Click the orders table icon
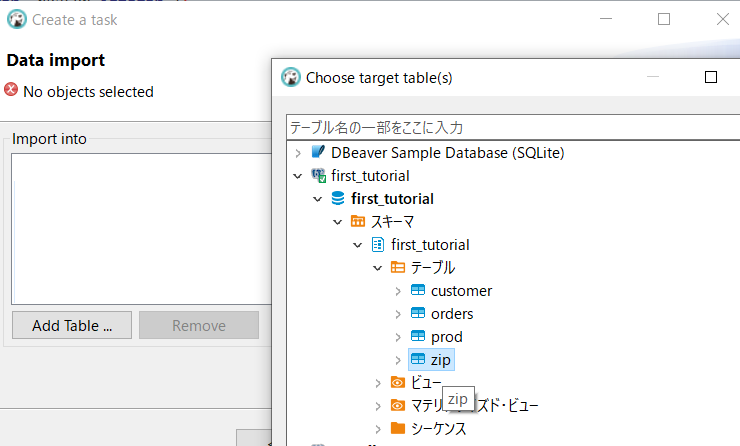This screenshot has height=446, width=740. [x=418, y=313]
